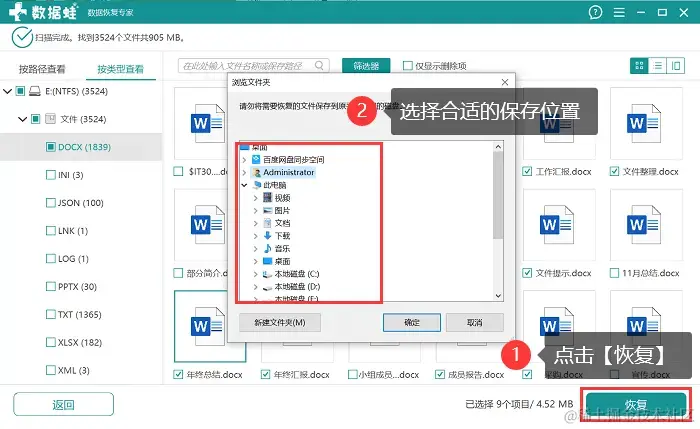Image resolution: width=700 pixels, height=429 pixels.
Task: Select the 百度网盘同步空间 folder icon
Action: (x=256, y=159)
